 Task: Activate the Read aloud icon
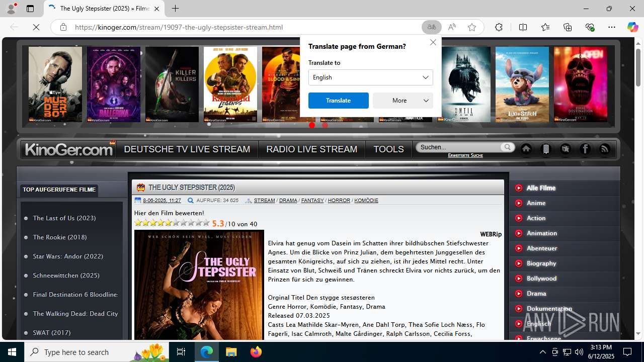coord(452,27)
